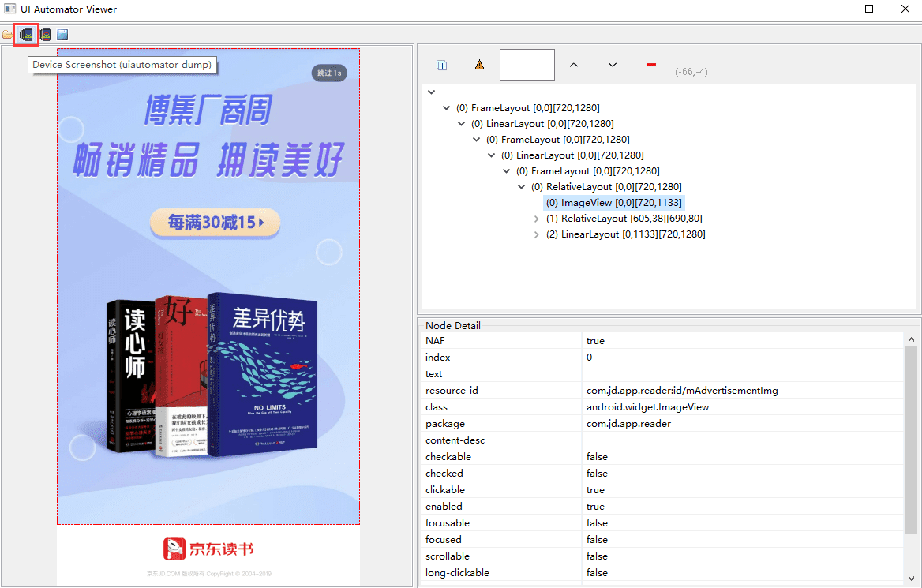922x588 pixels.
Task: Click the 畅销精品 拥读美好 slogan text
Action: (208, 159)
